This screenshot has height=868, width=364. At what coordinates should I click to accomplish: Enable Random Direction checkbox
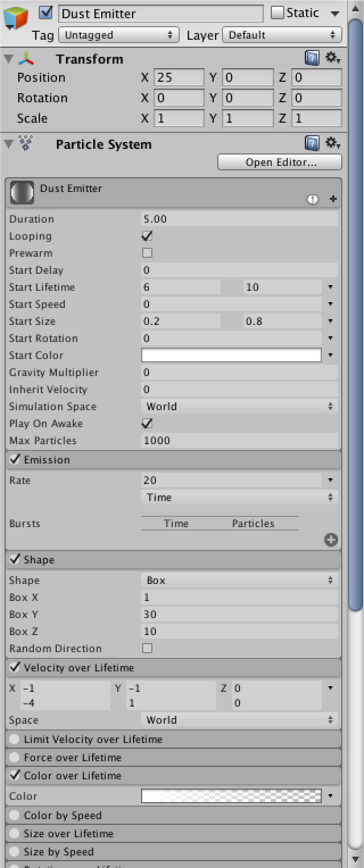[147, 648]
